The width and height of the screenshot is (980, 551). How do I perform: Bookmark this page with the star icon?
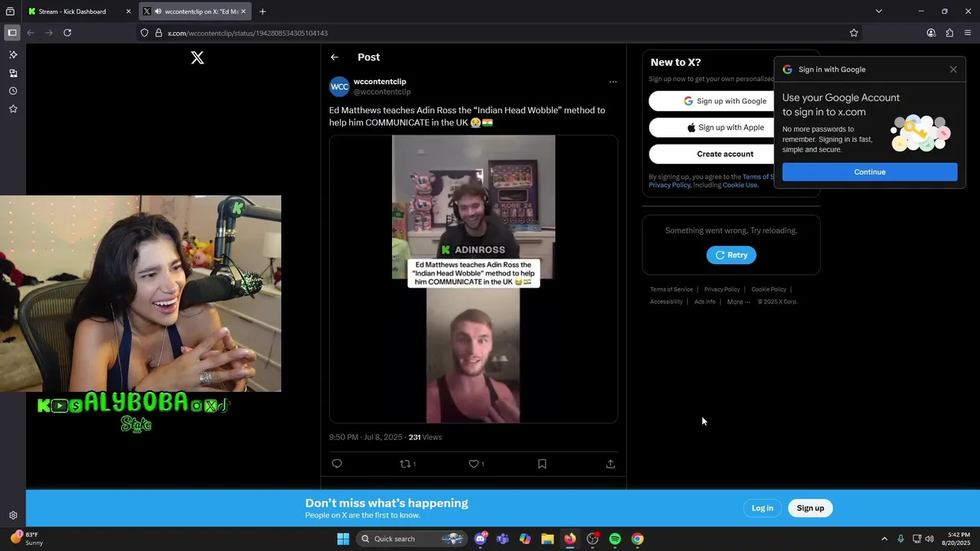point(854,33)
